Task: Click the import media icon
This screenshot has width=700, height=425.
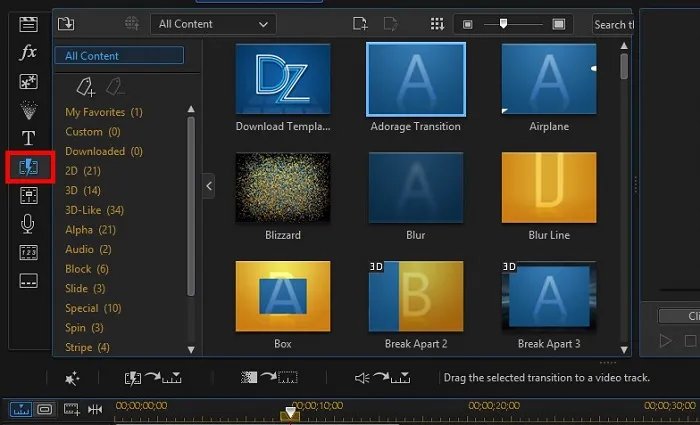Action: [66, 24]
